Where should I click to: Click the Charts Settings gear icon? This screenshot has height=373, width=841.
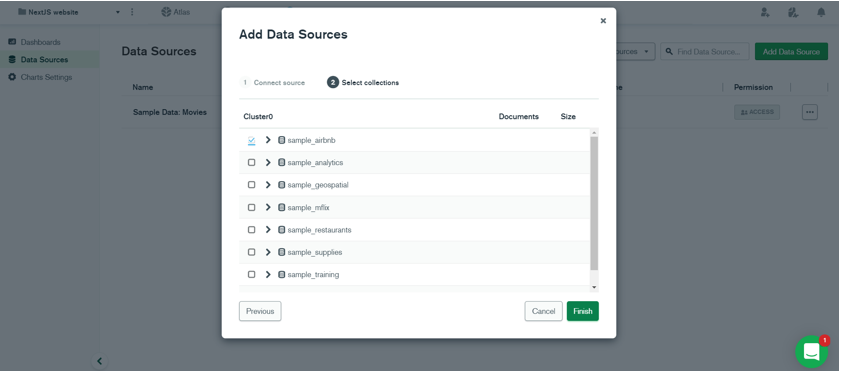pyautogui.click(x=12, y=77)
